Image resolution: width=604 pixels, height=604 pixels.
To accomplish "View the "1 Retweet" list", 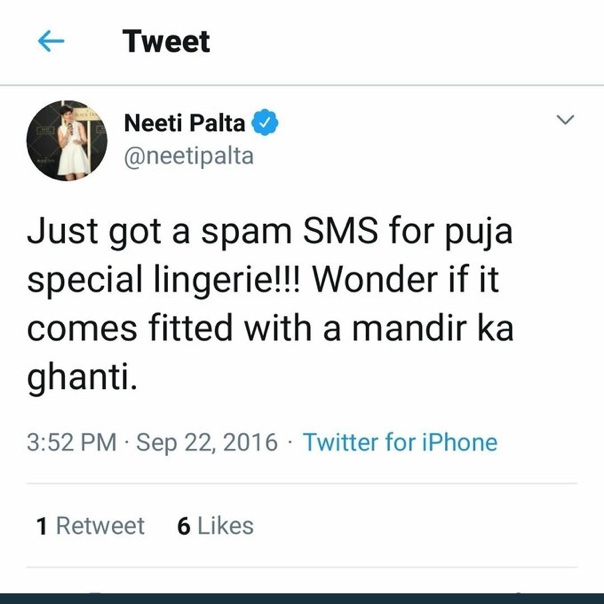I will pyautogui.click(x=90, y=526).
